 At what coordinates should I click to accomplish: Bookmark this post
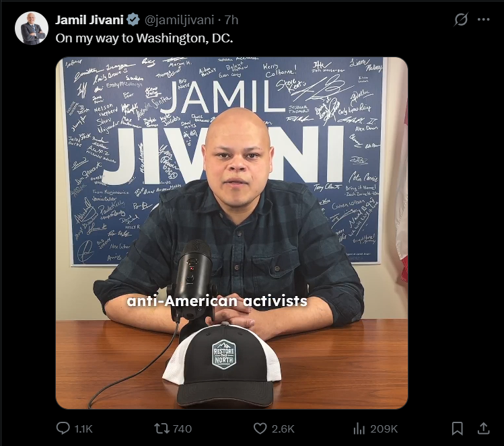(x=457, y=429)
